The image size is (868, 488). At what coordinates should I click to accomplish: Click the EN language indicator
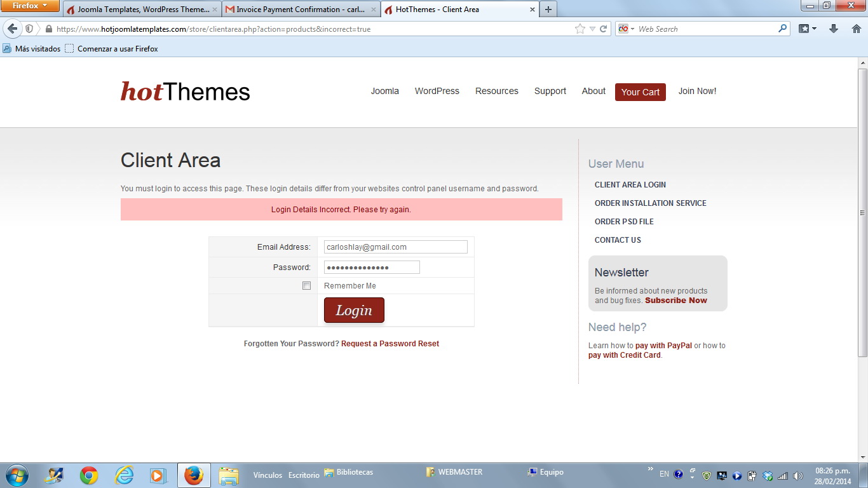664,474
